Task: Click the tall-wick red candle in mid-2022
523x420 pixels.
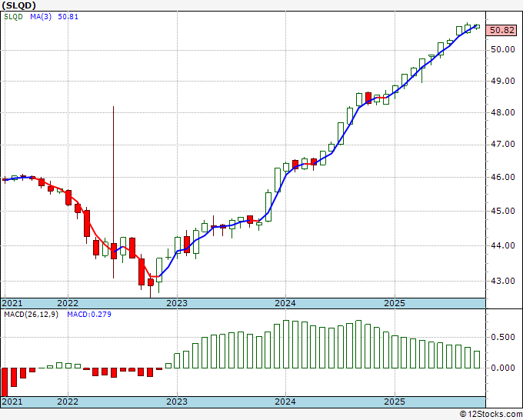Action: coord(114,251)
